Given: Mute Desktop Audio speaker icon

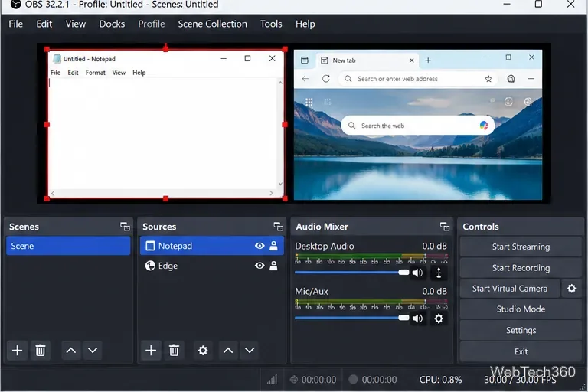Looking at the screenshot, I should (x=417, y=273).
